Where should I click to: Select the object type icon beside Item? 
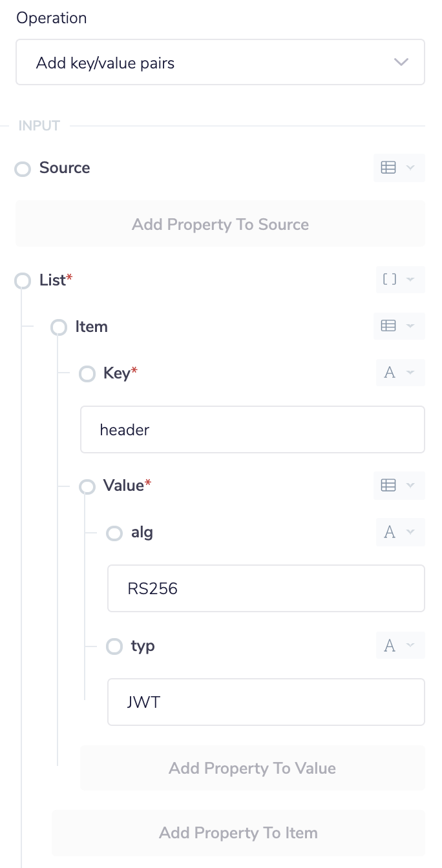pyautogui.click(x=388, y=326)
